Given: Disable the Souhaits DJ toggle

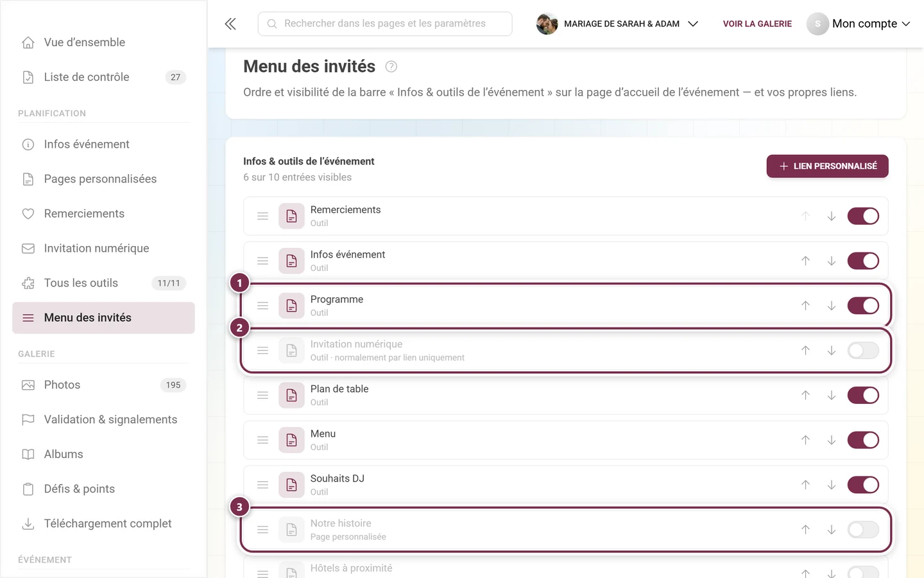Looking at the screenshot, I should point(863,485).
